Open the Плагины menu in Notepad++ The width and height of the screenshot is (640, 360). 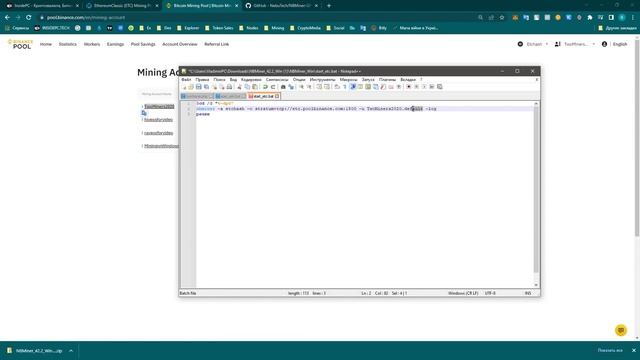(x=387, y=80)
